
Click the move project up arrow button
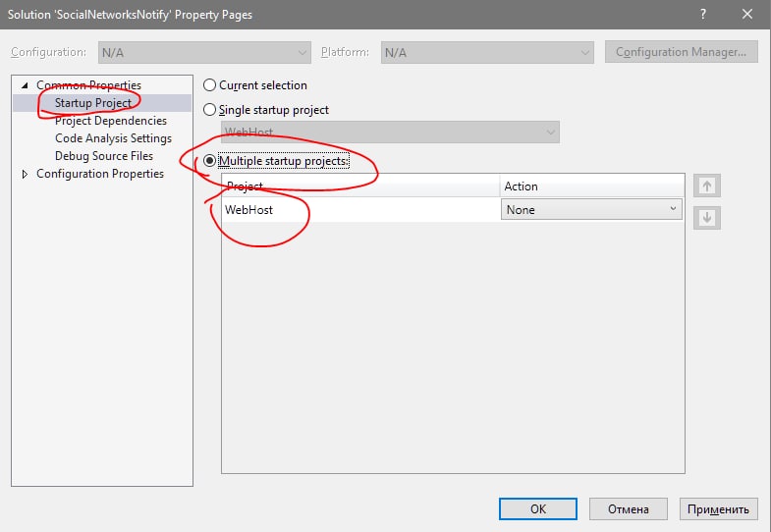(706, 186)
